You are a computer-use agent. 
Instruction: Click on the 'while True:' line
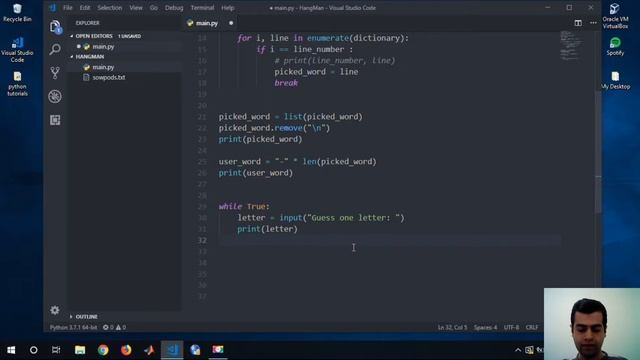coord(244,207)
